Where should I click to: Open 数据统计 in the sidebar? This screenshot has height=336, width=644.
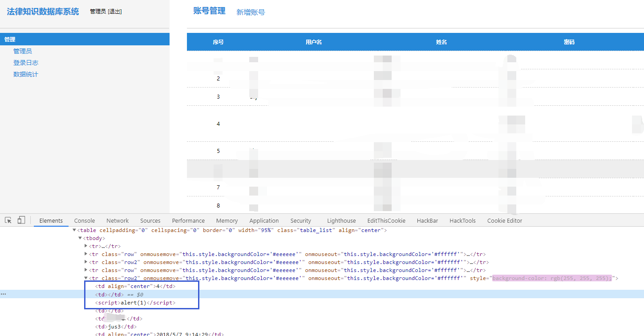point(26,74)
